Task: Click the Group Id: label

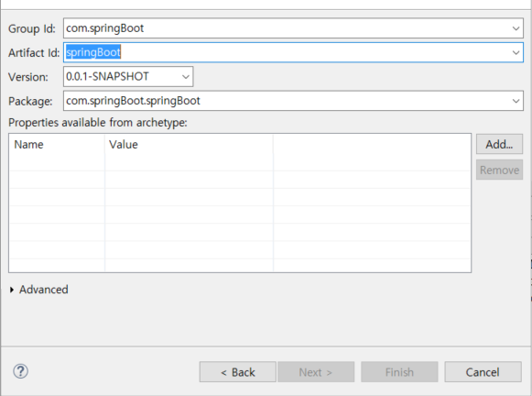Action: click(x=32, y=28)
